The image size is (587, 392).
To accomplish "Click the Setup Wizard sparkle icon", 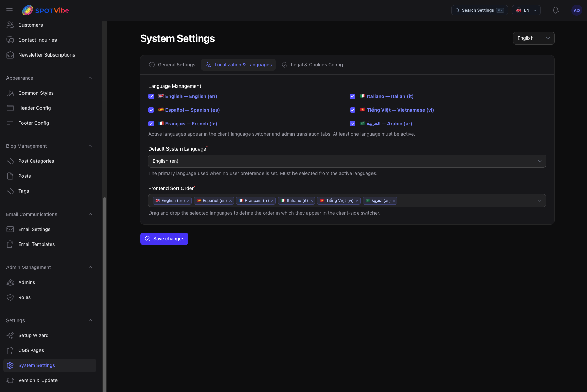I will point(10,335).
